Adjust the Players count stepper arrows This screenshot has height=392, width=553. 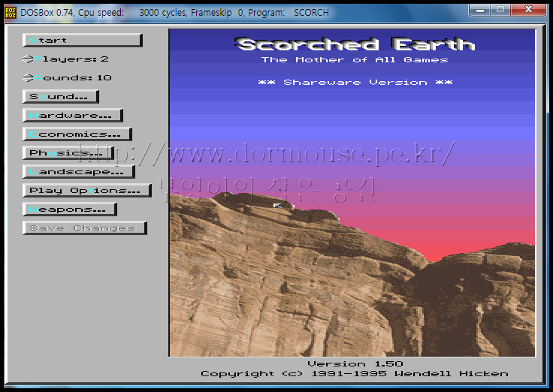pos(28,59)
